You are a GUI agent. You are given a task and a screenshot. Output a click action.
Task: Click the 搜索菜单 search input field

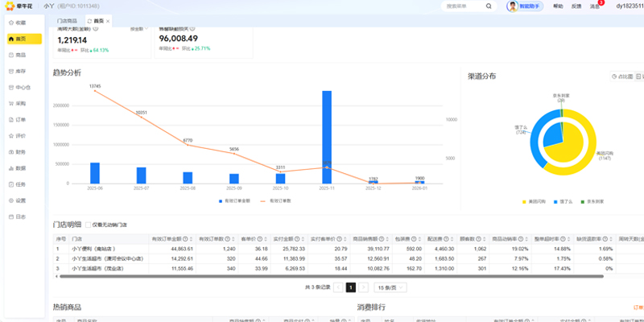pyautogui.click(x=463, y=6)
